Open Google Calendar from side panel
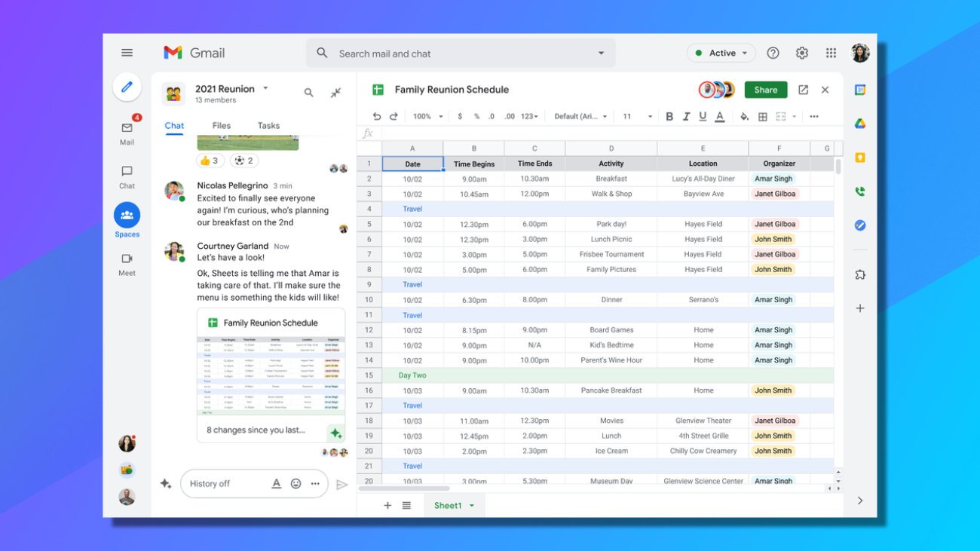This screenshot has height=551, width=980. click(x=860, y=90)
